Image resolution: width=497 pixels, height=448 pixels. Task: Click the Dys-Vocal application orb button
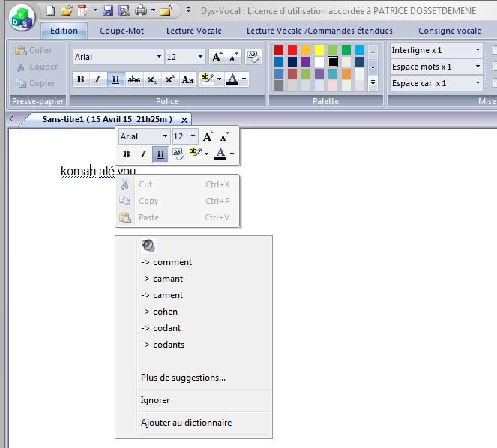[22, 19]
